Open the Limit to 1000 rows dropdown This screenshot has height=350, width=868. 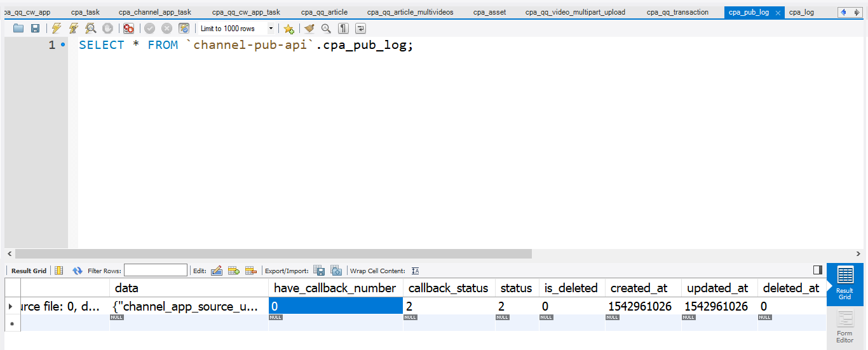point(271,29)
